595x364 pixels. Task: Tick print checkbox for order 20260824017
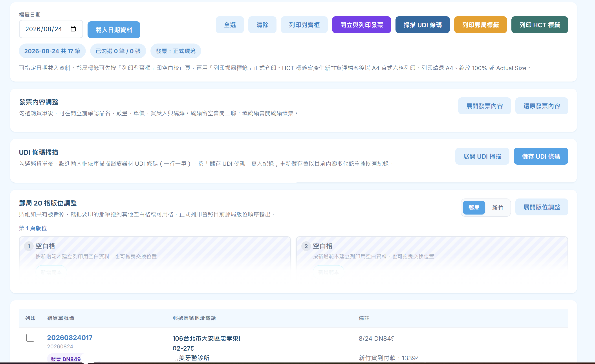(x=30, y=338)
